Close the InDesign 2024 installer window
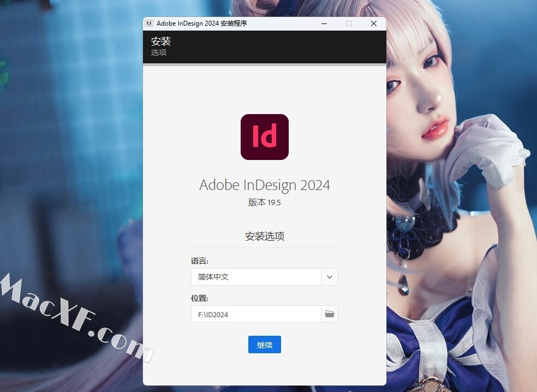 pos(374,23)
